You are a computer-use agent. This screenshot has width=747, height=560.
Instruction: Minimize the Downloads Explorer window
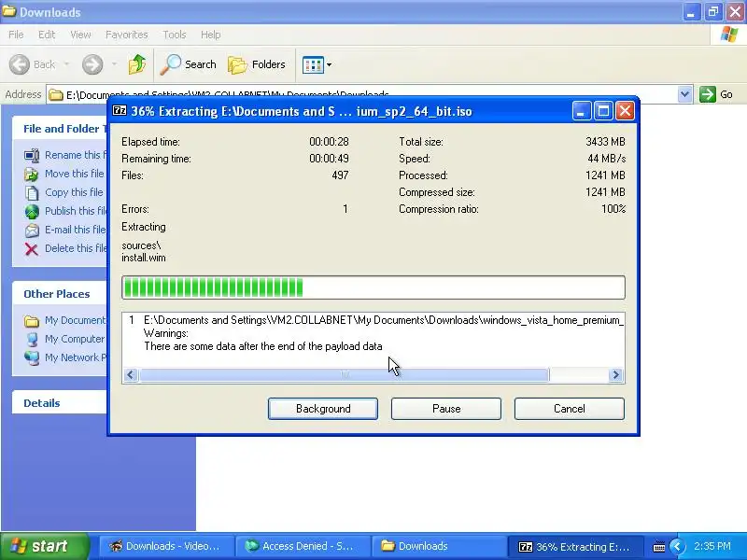tap(691, 12)
